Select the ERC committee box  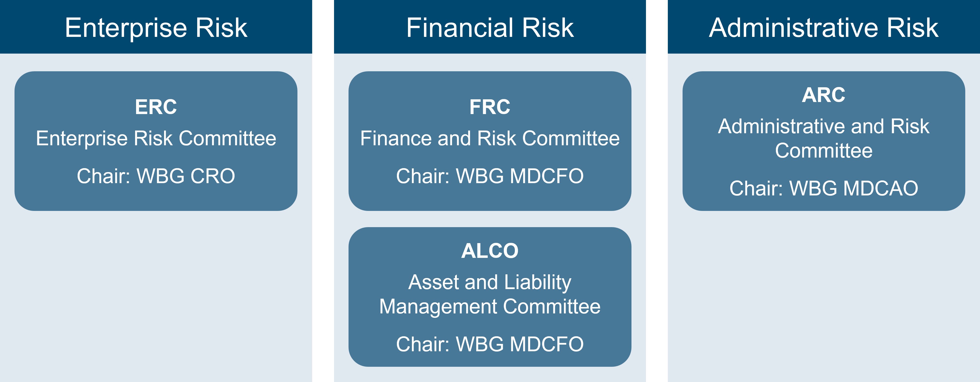pyautogui.click(x=156, y=141)
